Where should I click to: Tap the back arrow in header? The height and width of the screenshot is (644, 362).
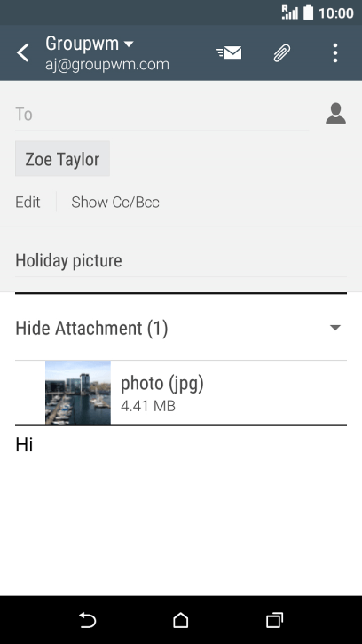tap(23, 53)
